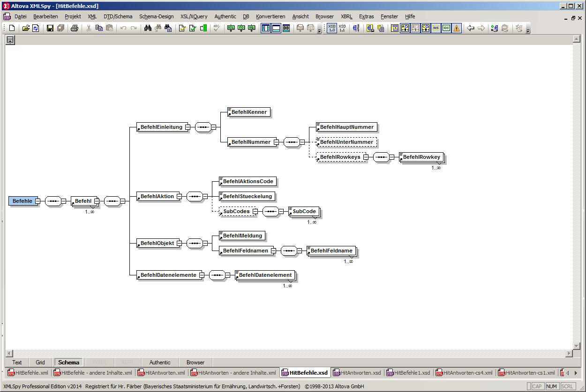Screen dimensions: 586x392
Task: Click the XSL:FO transformation icon
Action: point(241,28)
